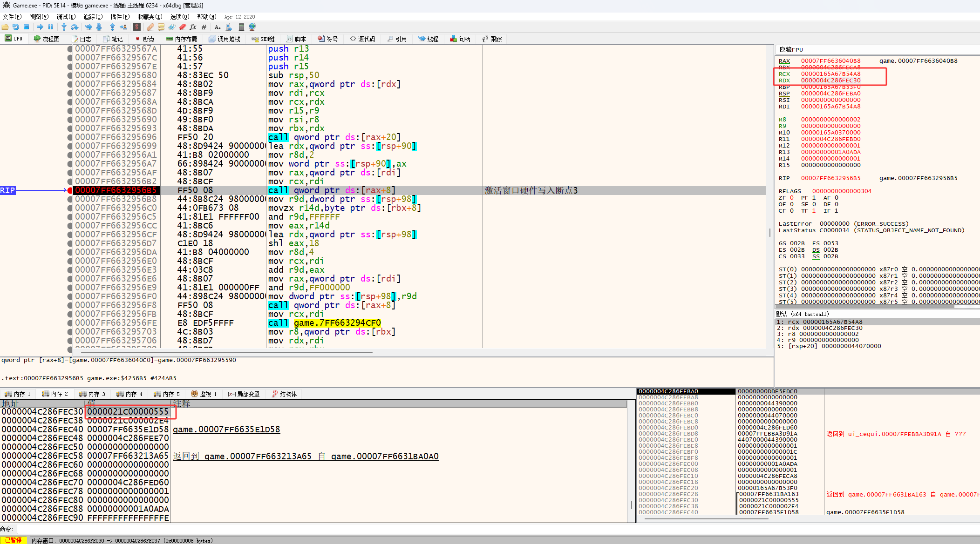Switch to the 内存 3 dump tab

tap(93, 394)
